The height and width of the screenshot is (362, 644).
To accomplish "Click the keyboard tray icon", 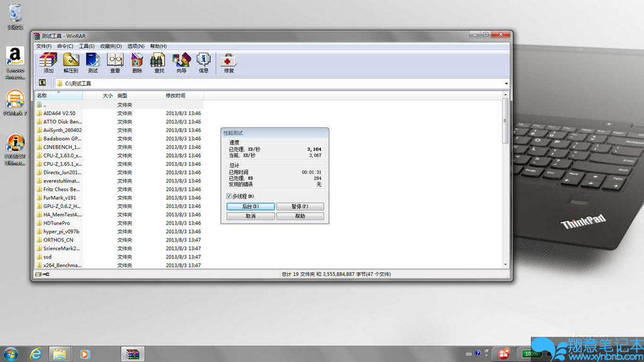I will coord(469,354).
